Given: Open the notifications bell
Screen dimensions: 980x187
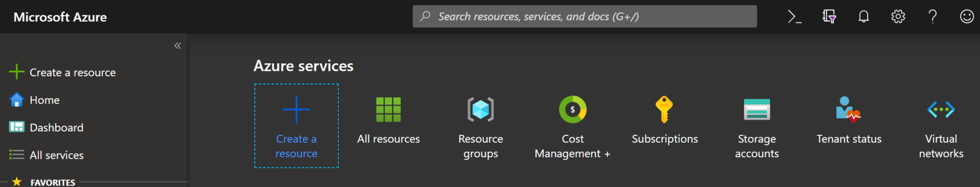Looking at the screenshot, I should tap(864, 17).
